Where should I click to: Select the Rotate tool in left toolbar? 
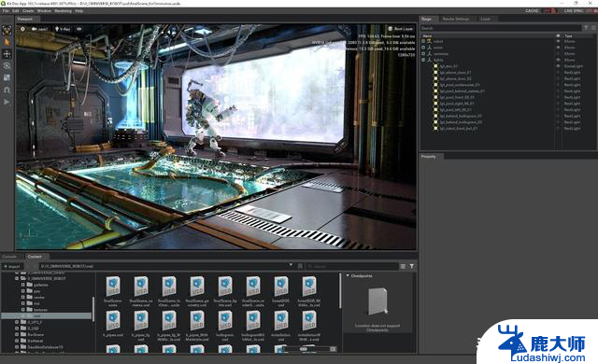7,65
